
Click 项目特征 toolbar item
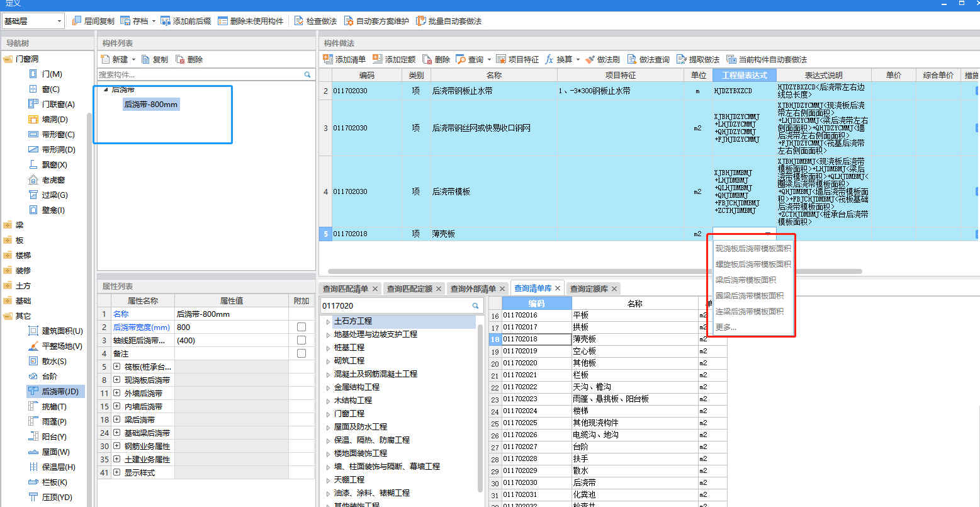click(517, 59)
